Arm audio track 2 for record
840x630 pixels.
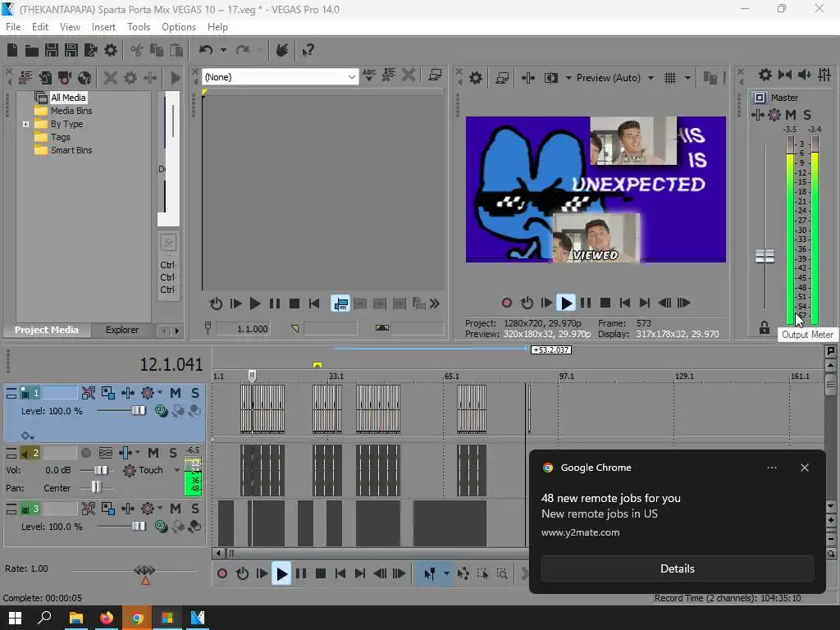(85, 453)
